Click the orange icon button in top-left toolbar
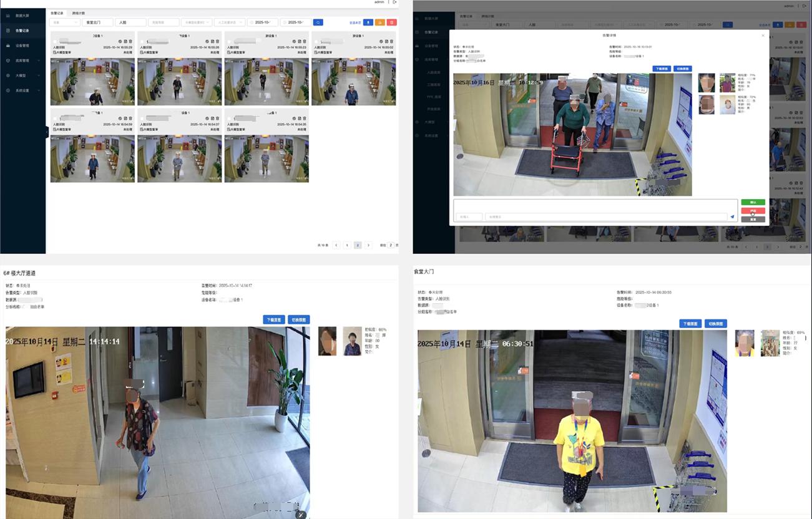 [379, 22]
